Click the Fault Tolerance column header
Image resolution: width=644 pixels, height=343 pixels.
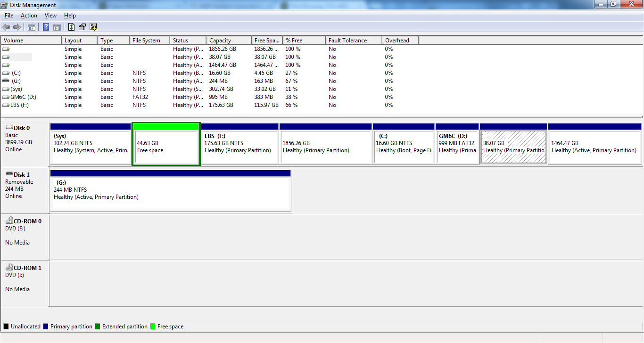tap(354, 41)
